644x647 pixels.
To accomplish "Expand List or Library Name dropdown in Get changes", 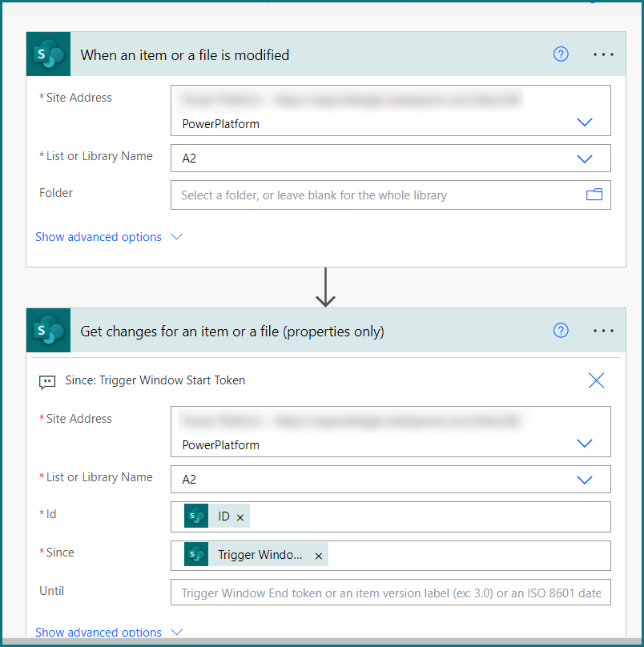I will [x=585, y=480].
